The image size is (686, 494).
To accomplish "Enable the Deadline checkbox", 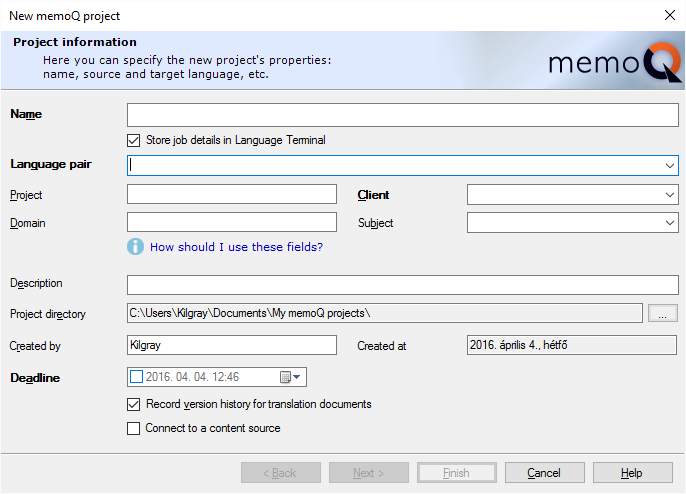I will (136, 377).
